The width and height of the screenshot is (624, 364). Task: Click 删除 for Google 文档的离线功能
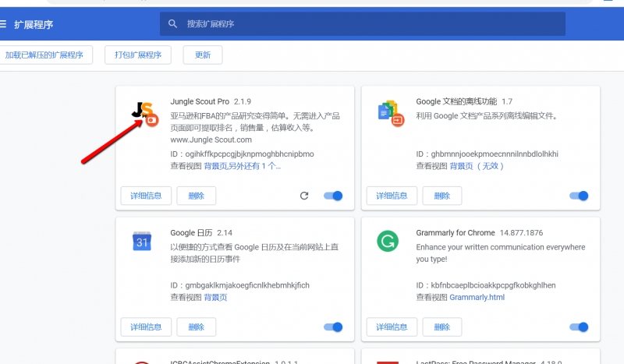tap(442, 196)
